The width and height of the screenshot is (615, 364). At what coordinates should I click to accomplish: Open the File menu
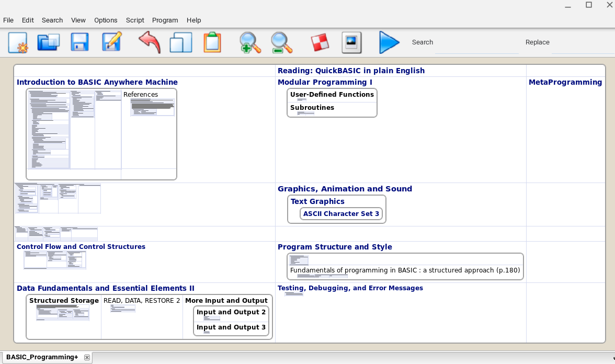pyautogui.click(x=8, y=20)
